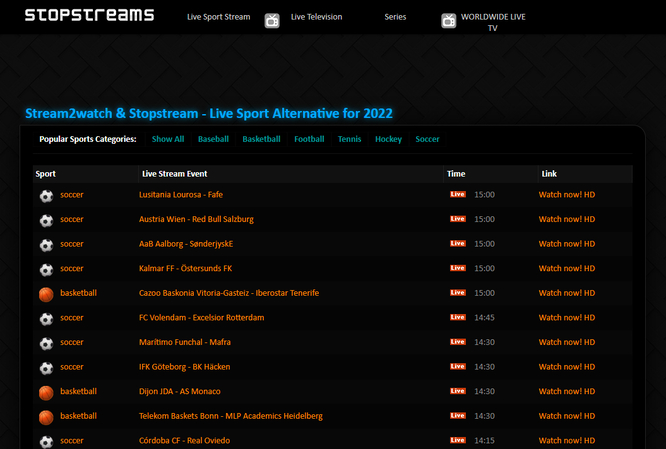The width and height of the screenshot is (666, 449).
Task: Click the TV icon beside Live Television
Action: (272, 20)
